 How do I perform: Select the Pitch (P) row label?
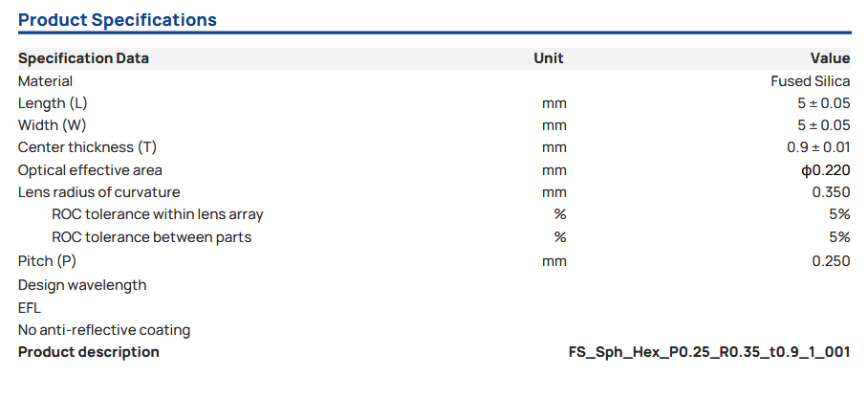pos(47,261)
